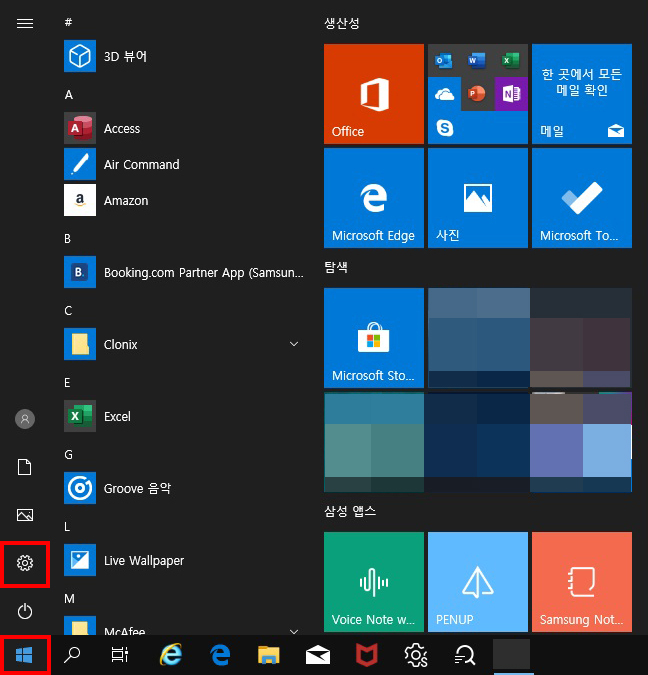This screenshot has height=675, width=648.
Task: Select the Clonix folder icon
Action: (80, 344)
